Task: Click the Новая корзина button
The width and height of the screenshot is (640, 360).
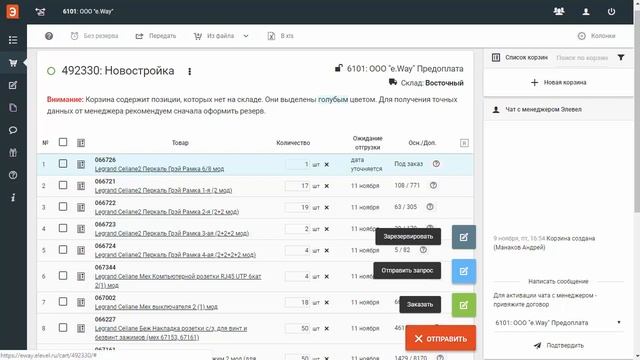Action: [558, 82]
